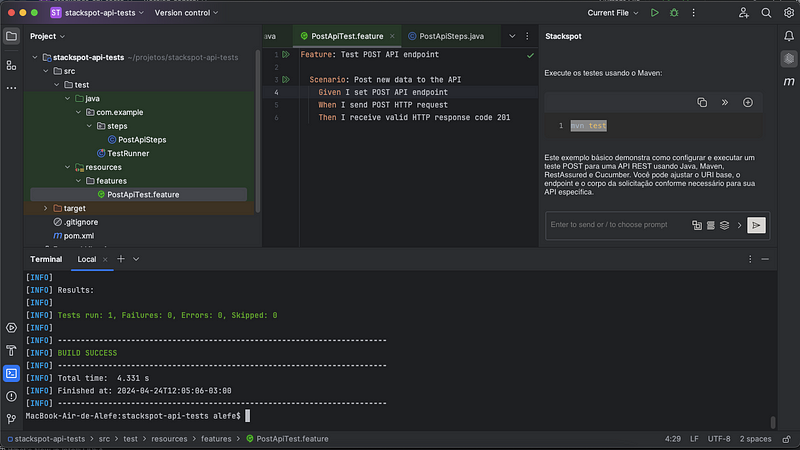Toggle the Terminal tool window icon
This screenshot has height=450, width=800.
click(x=11, y=373)
